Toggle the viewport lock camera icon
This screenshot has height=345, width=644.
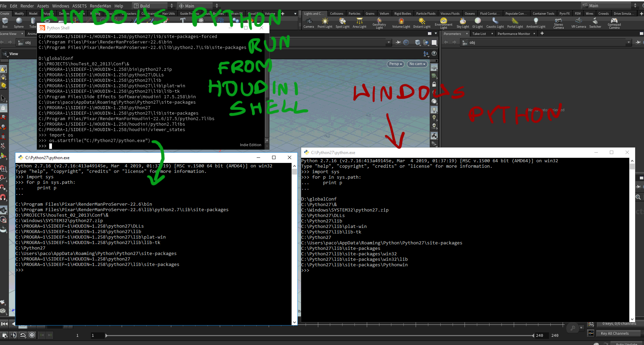click(434, 84)
